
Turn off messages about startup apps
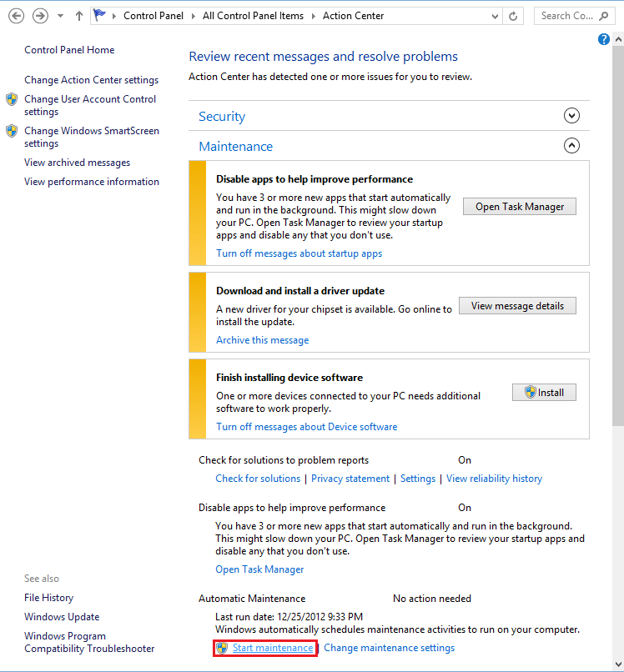(x=299, y=253)
